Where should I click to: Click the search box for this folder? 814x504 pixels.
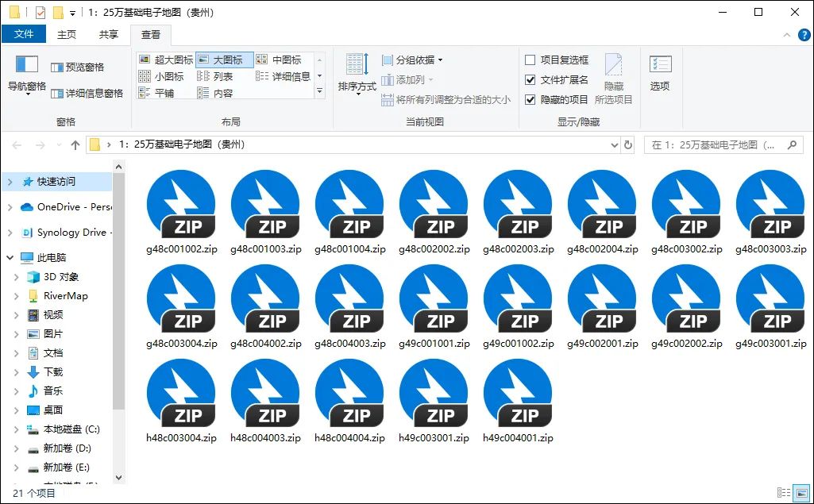pos(723,144)
